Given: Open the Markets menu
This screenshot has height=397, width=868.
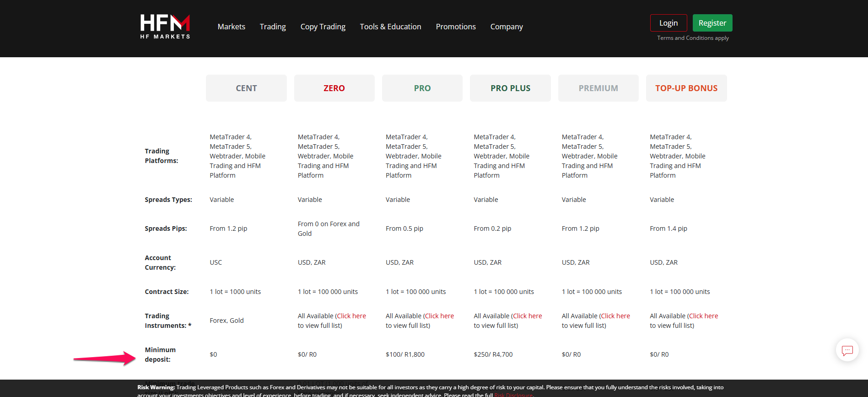Looking at the screenshot, I should tap(231, 27).
